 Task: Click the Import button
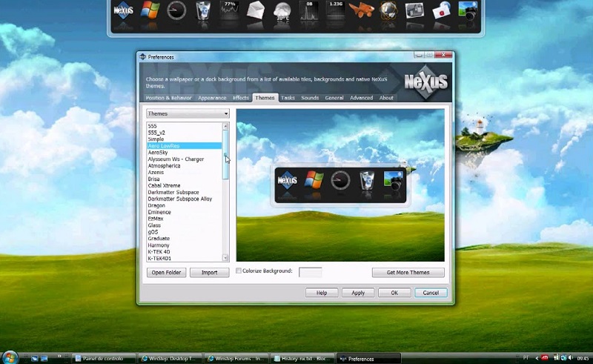(210, 272)
